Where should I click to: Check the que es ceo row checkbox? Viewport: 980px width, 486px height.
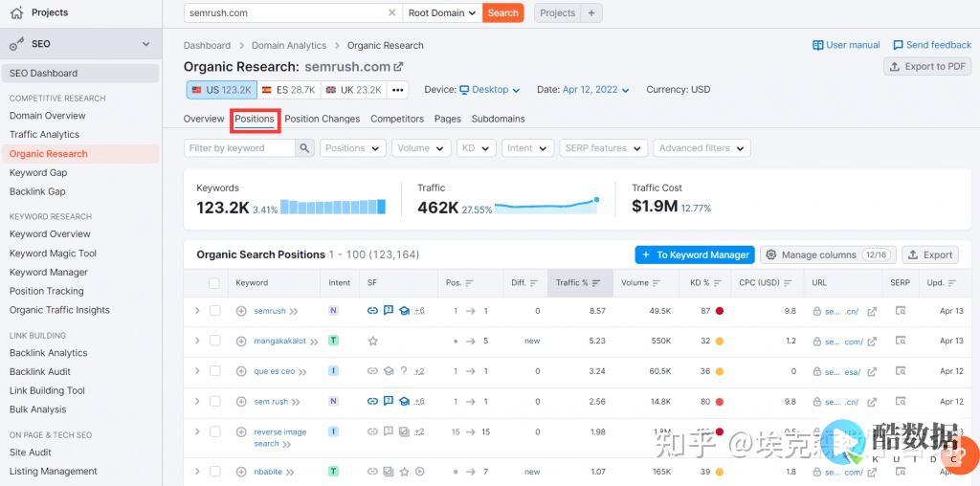coord(215,371)
